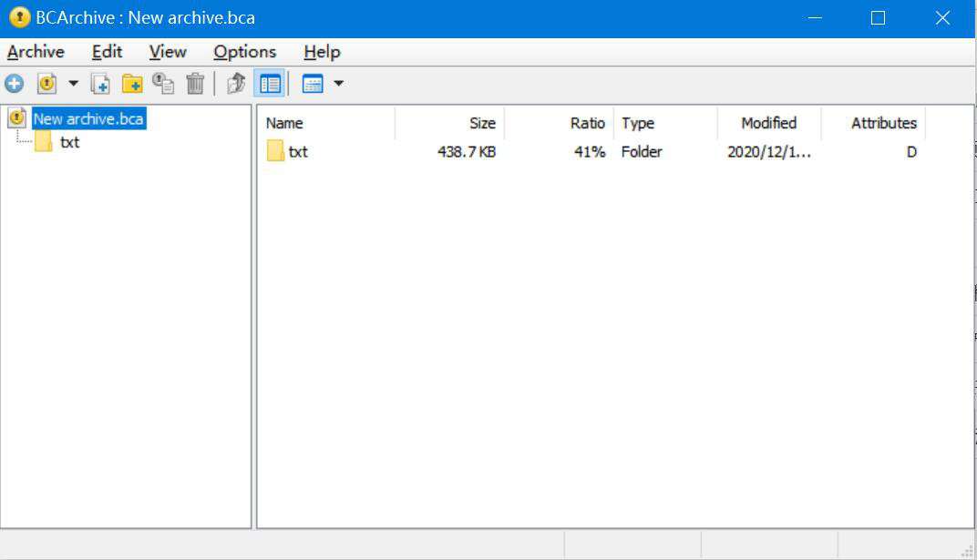Expand the view style dropdown arrow
The image size is (977, 560).
coord(339,84)
